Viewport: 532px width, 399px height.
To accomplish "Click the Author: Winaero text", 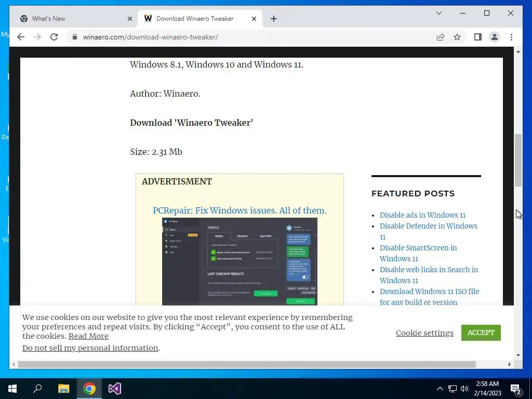I will [165, 94].
